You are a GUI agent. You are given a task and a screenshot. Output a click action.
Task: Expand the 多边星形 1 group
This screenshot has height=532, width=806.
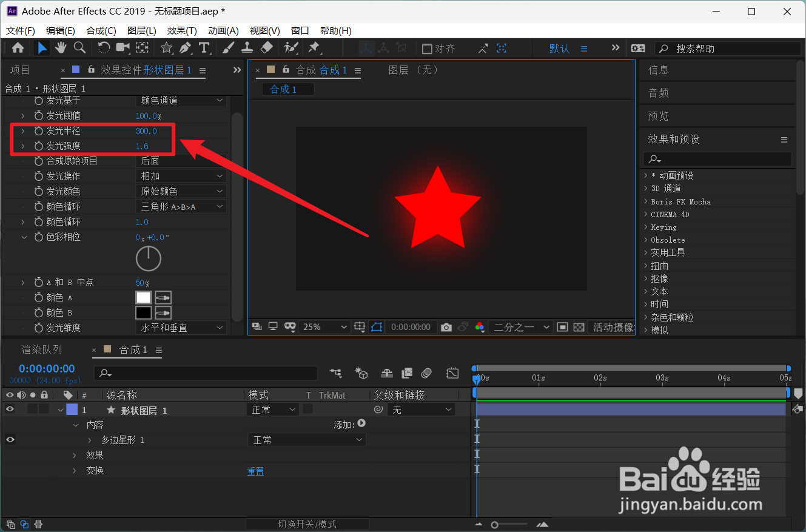[x=90, y=439]
